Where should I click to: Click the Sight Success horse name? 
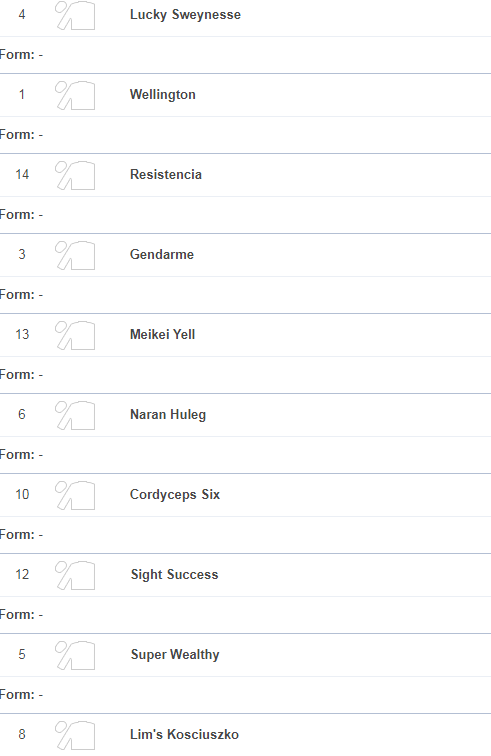[x=175, y=575]
